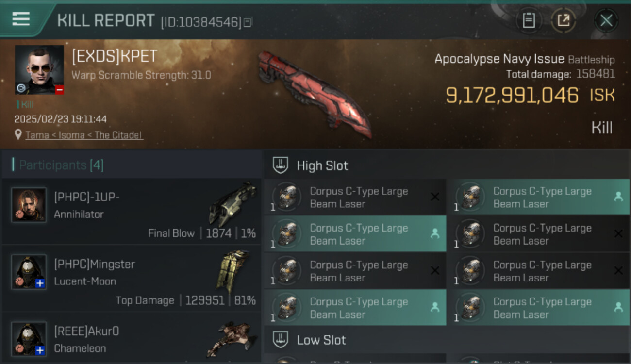631x364 pixels.
Task: Close the kill report window
Action: point(606,20)
